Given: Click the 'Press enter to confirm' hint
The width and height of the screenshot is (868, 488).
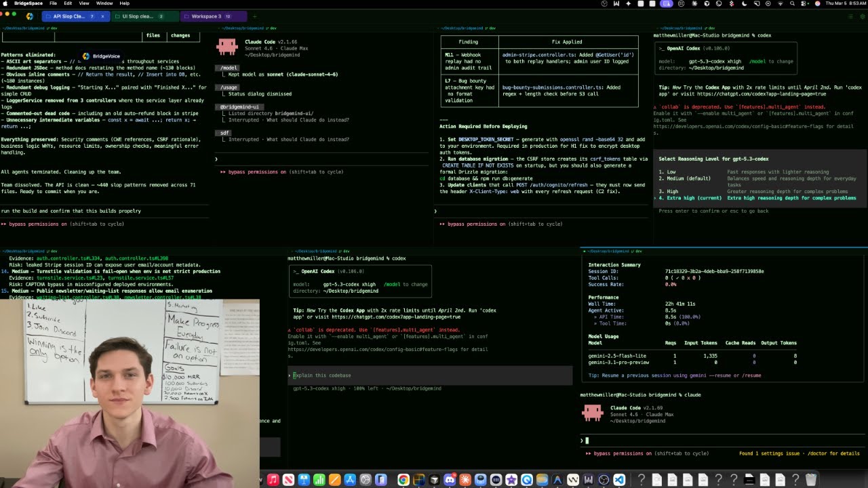Looking at the screenshot, I should (713, 211).
